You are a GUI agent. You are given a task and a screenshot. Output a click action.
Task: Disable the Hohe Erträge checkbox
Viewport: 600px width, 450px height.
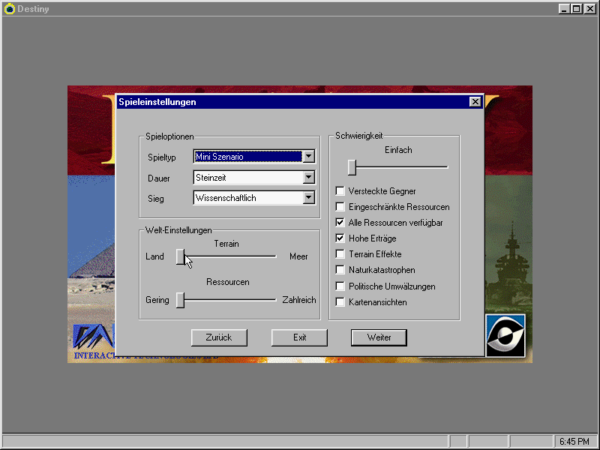pyautogui.click(x=340, y=238)
